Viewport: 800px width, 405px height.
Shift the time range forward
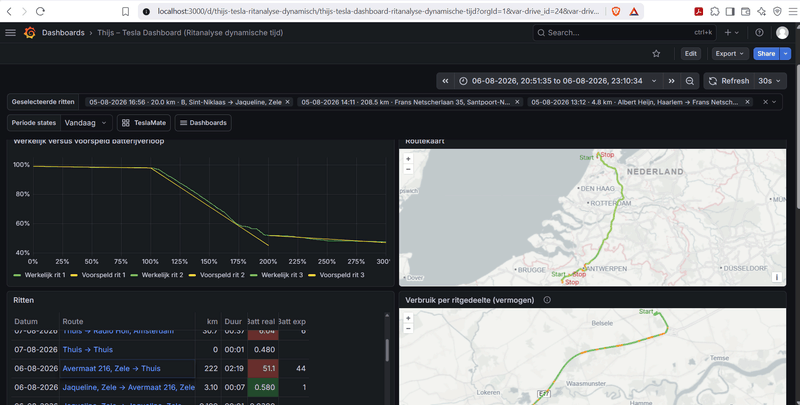pyautogui.click(x=671, y=81)
